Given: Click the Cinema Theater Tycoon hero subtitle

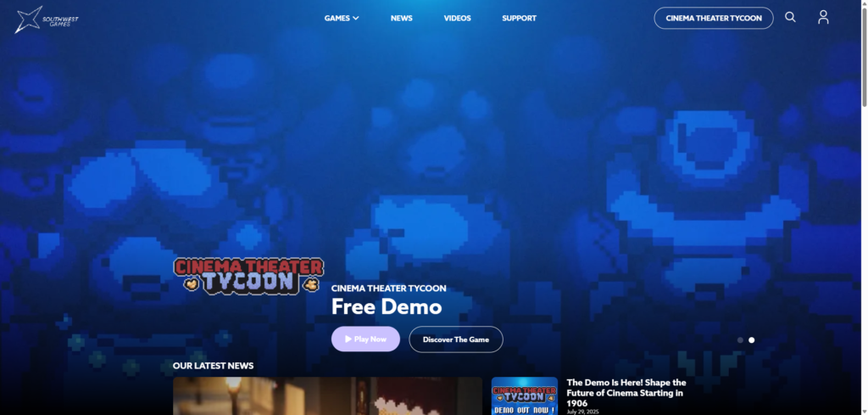Looking at the screenshot, I should pyautogui.click(x=388, y=289).
